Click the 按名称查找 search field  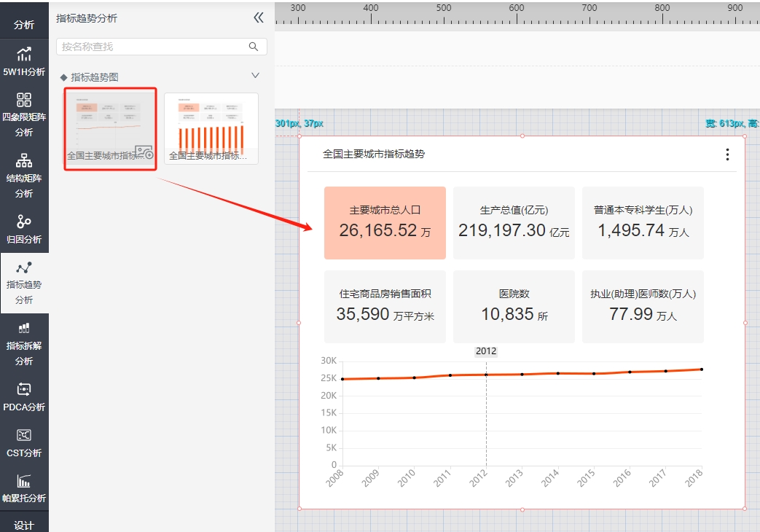(x=152, y=47)
